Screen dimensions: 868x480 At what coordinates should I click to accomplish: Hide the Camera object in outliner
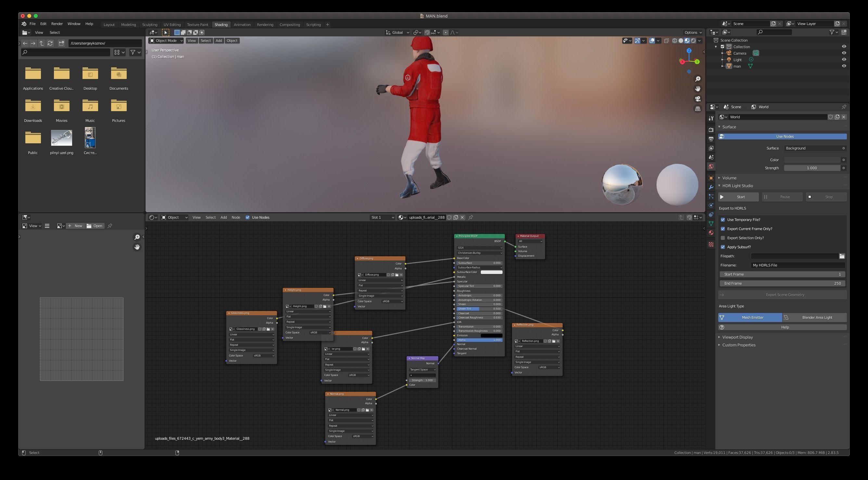pos(844,53)
